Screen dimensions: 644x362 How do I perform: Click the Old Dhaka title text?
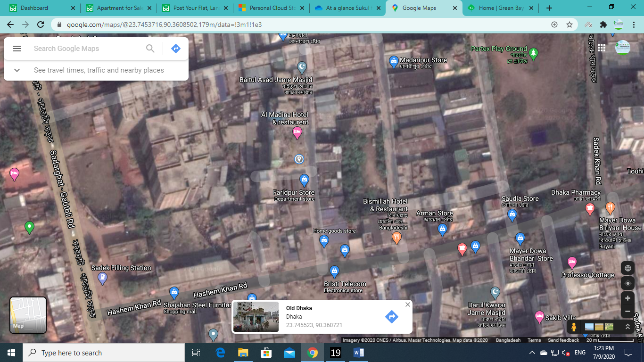[x=299, y=308]
